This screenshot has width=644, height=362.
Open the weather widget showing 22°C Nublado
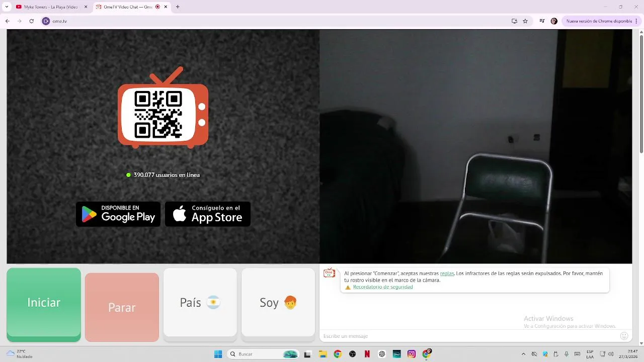19,354
